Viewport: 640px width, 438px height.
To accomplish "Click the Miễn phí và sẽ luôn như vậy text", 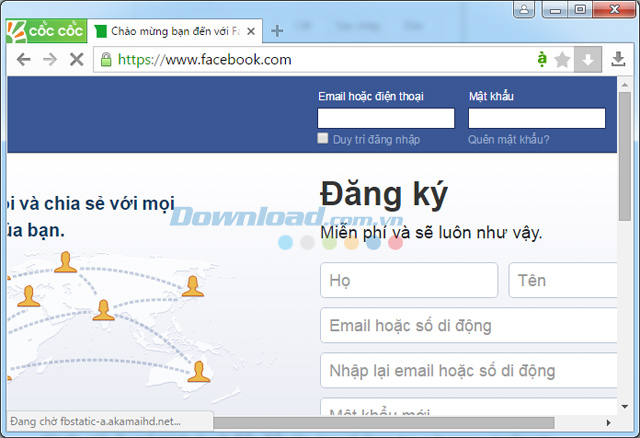I will pos(431,233).
